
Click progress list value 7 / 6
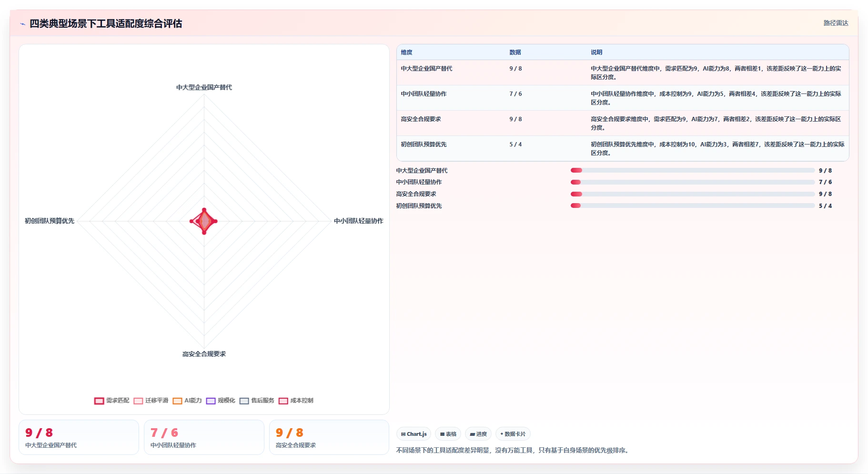pos(825,182)
